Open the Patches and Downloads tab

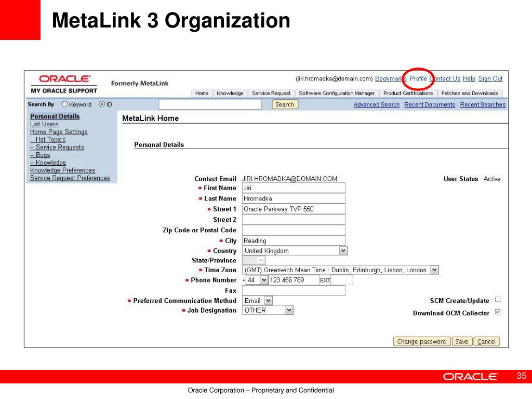click(470, 94)
